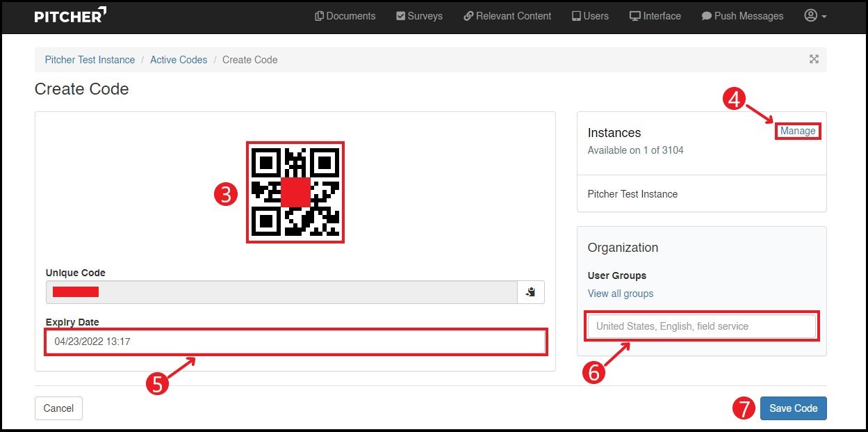868x432 pixels.
Task: Open the Surveys section via its checkmark icon
Action: [401, 15]
